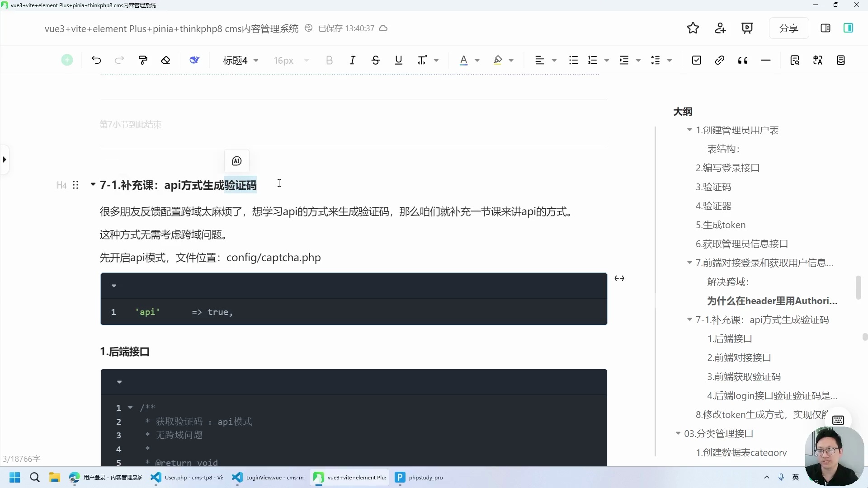Insert a bulleted list
Viewport: 868px width, 488px height.
573,60
